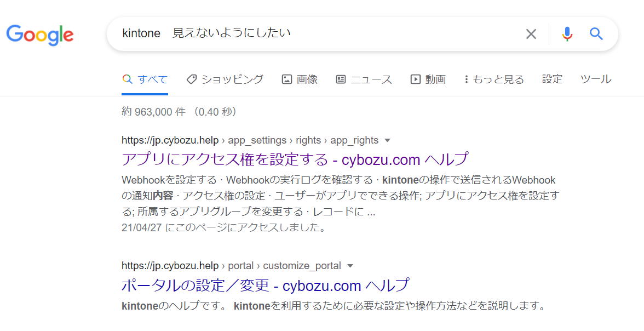Click the Google logo to return home
Screen dimensions: 644x331
(x=39, y=34)
